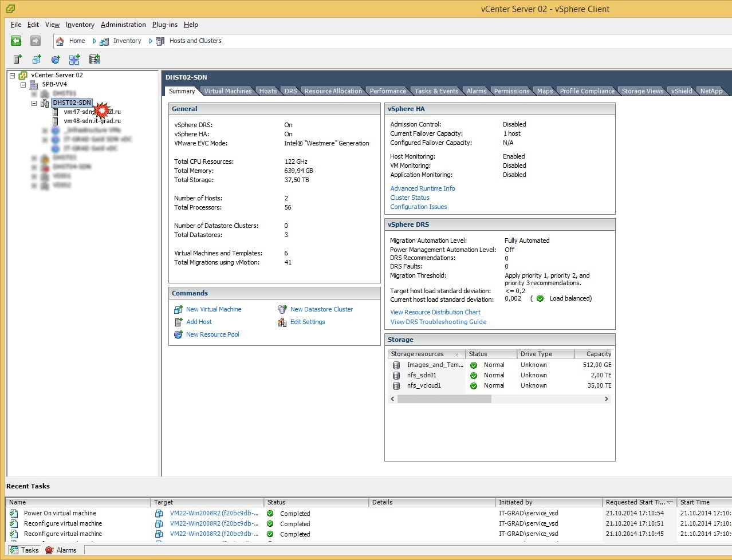Screen dimensions: 732x560
Task: Select the vm48-sdn.it-grad.ru host
Action: tap(92, 121)
